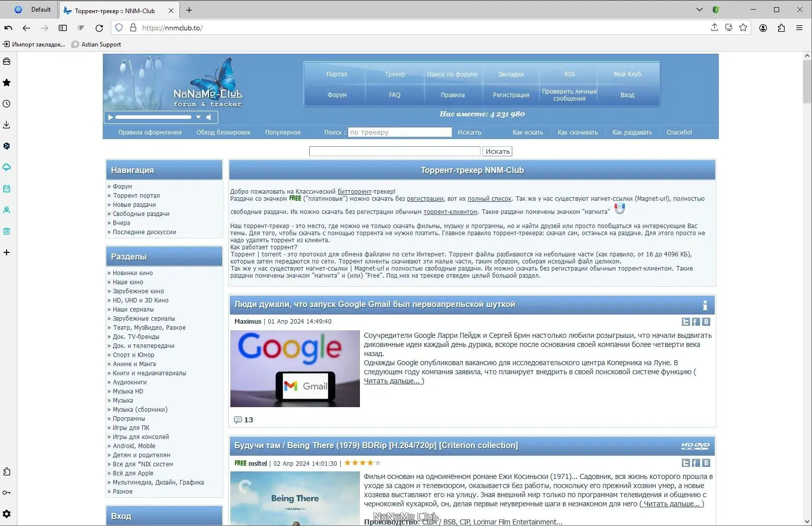This screenshot has width=812, height=526.
Task: Open the Google Gmail article thumbnail
Action: 295,369
